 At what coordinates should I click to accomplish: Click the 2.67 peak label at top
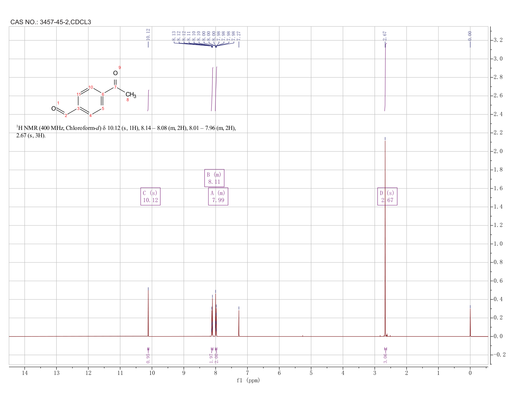[x=385, y=35]
